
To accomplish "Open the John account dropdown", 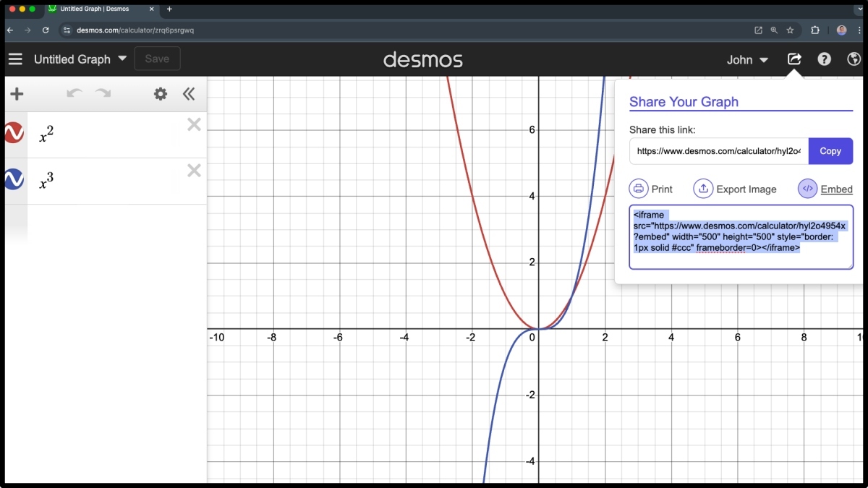I will [747, 59].
